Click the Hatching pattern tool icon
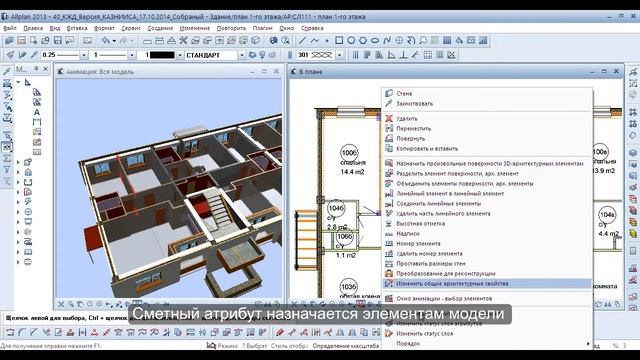 [435, 40]
